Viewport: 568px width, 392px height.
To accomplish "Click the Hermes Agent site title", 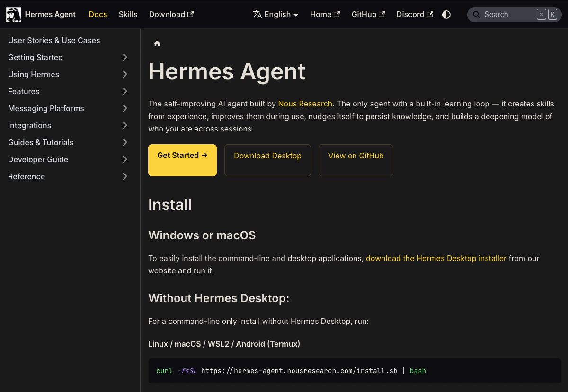I will pos(50,15).
